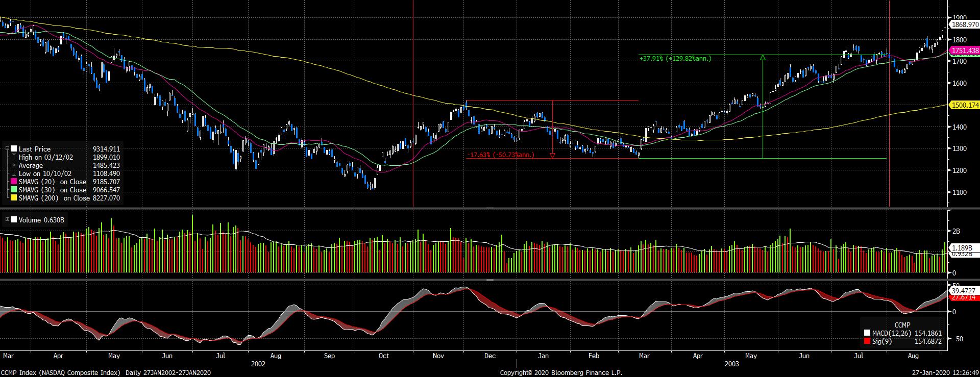Click the MACD value 154.1861
Viewport: 980px width, 377px height.
pyautogui.click(x=927, y=333)
